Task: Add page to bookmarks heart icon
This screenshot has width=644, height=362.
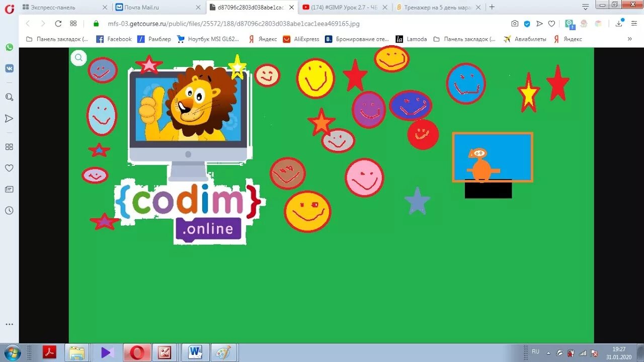Action: [551, 24]
